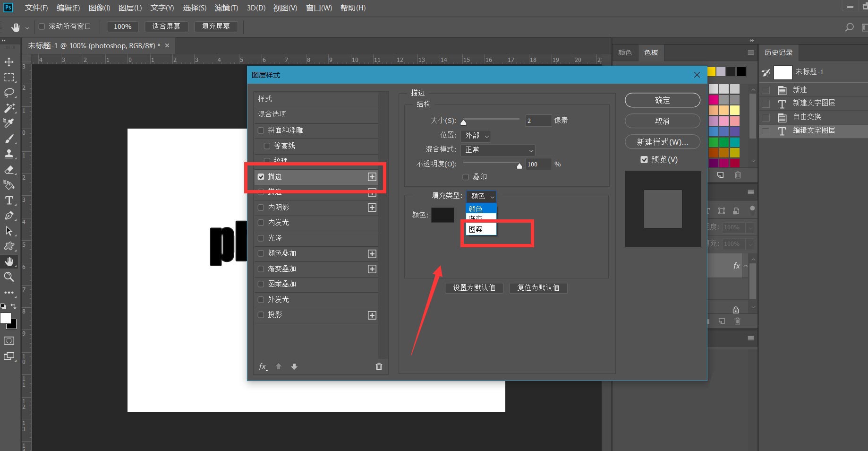The height and width of the screenshot is (451, 868).
Task: Select the Eraser tool
Action: (9, 170)
